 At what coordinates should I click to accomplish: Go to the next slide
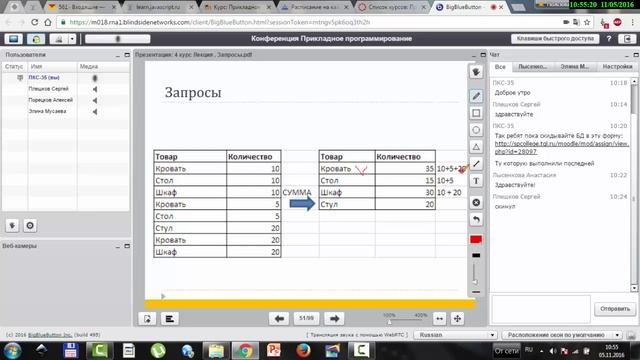[x=334, y=318]
